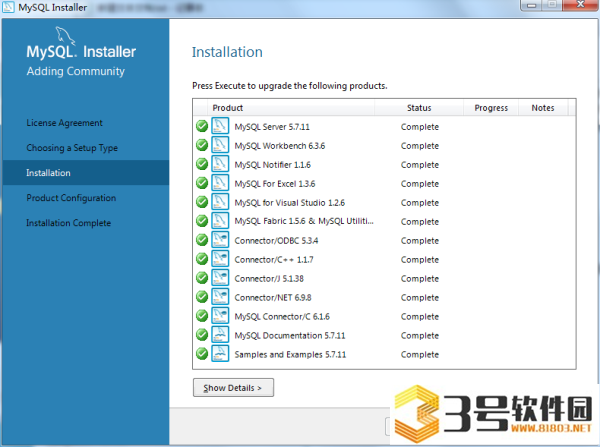Click Complete status of MySQL Server 5.7.11
The height and width of the screenshot is (447, 600).
[x=420, y=127]
